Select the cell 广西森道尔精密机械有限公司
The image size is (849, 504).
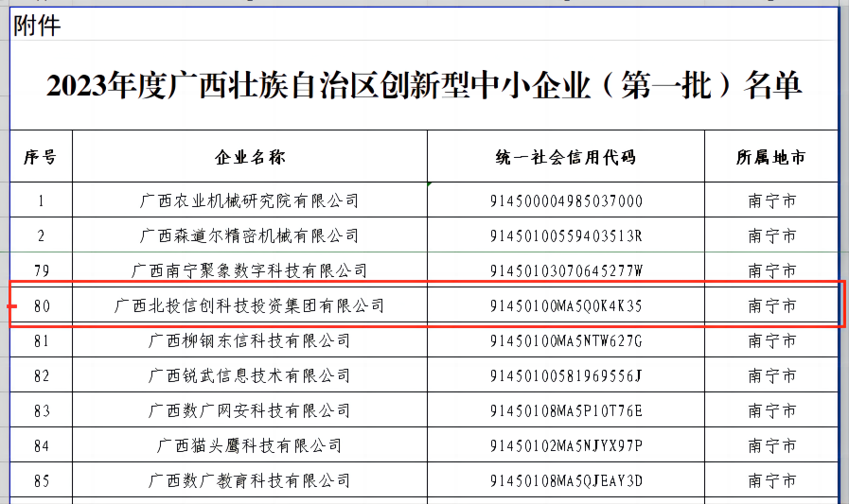(250, 235)
